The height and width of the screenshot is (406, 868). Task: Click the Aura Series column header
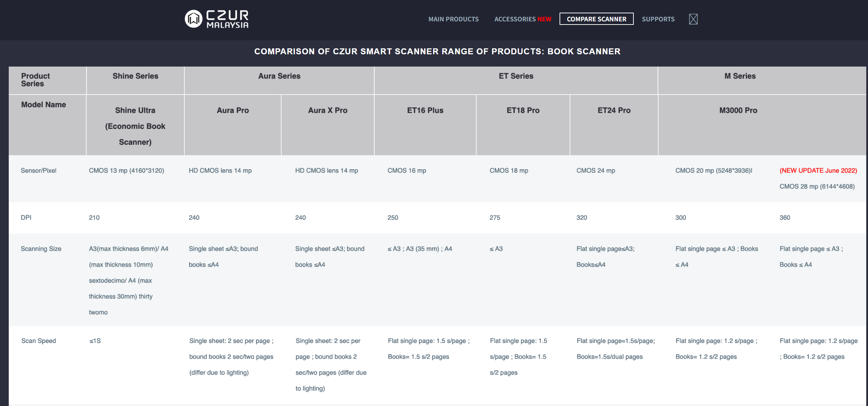pyautogui.click(x=279, y=76)
